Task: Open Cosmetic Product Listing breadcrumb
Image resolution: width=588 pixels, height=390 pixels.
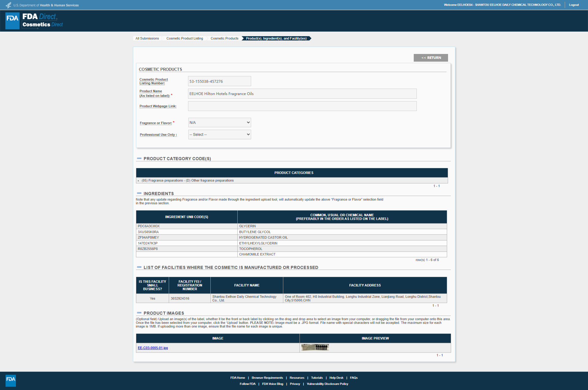Action: tap(185, 38)
